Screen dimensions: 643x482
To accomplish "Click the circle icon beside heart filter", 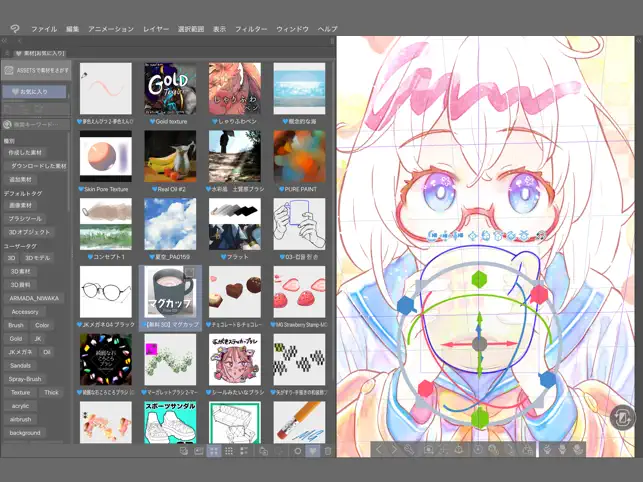I will coord(298,451).
